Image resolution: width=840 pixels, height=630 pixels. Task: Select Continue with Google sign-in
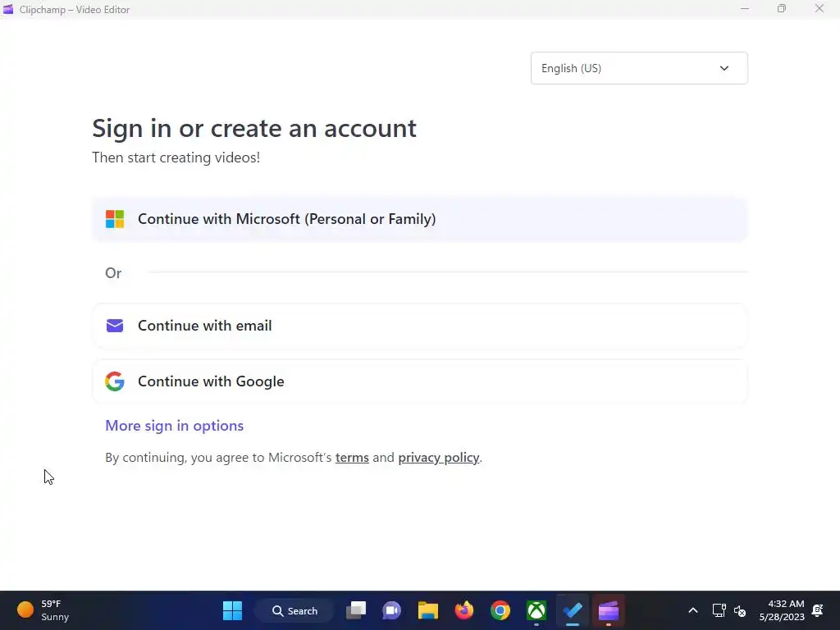419,381
